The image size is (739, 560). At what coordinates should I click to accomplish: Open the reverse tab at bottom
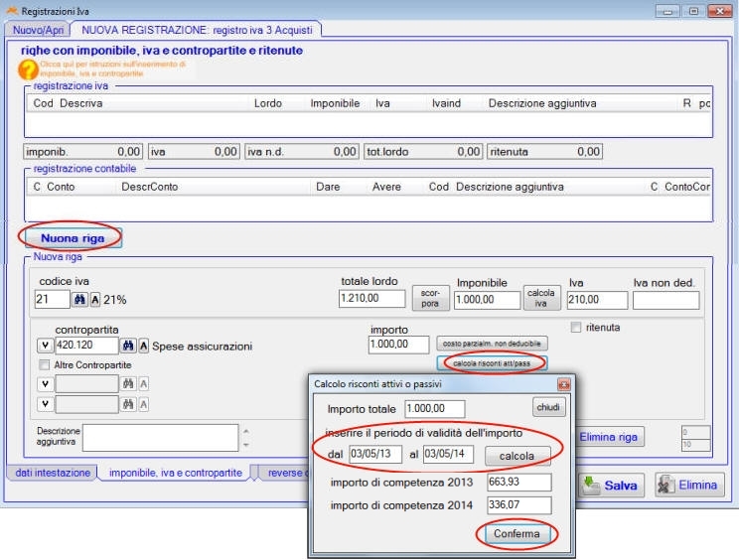(285, 473)
